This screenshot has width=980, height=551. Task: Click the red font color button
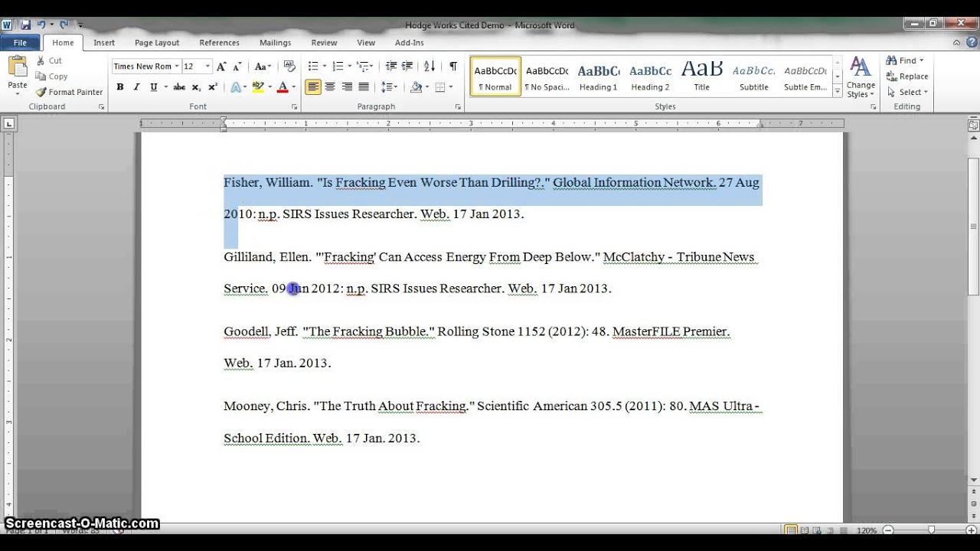click(283, 87)
